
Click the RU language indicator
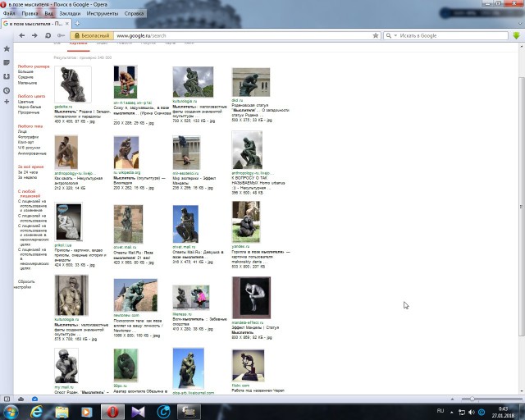pos(441,411)
